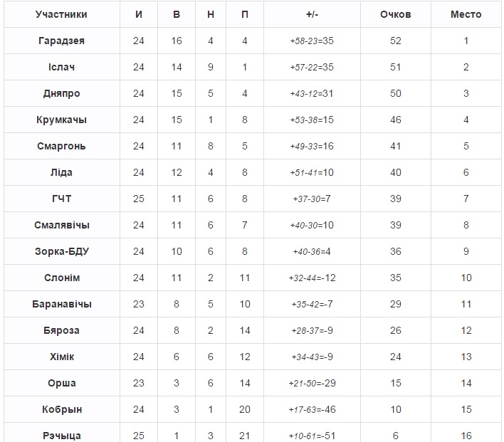The height and width of the screenshot is (442, 504).
Task: Select the Гарадзея team name
Action: pos(61,41)
